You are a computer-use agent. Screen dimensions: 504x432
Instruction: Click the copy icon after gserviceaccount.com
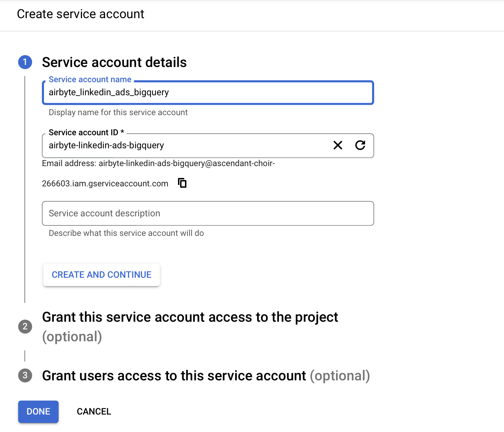click(x=182, y=183)
